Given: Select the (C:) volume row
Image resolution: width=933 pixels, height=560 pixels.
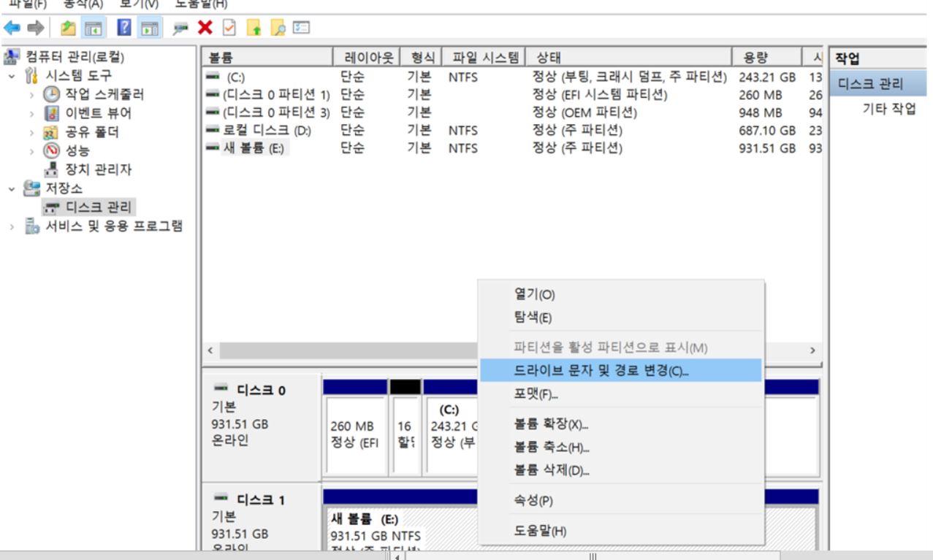Looking at the screenshot, I should coord(511,77).
